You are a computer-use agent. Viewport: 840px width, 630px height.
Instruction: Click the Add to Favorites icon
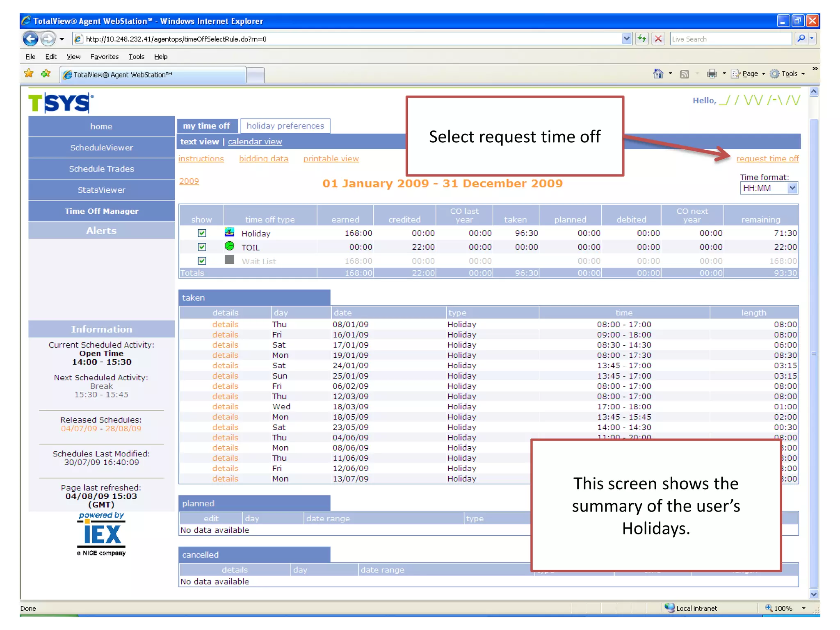(46, 74)
